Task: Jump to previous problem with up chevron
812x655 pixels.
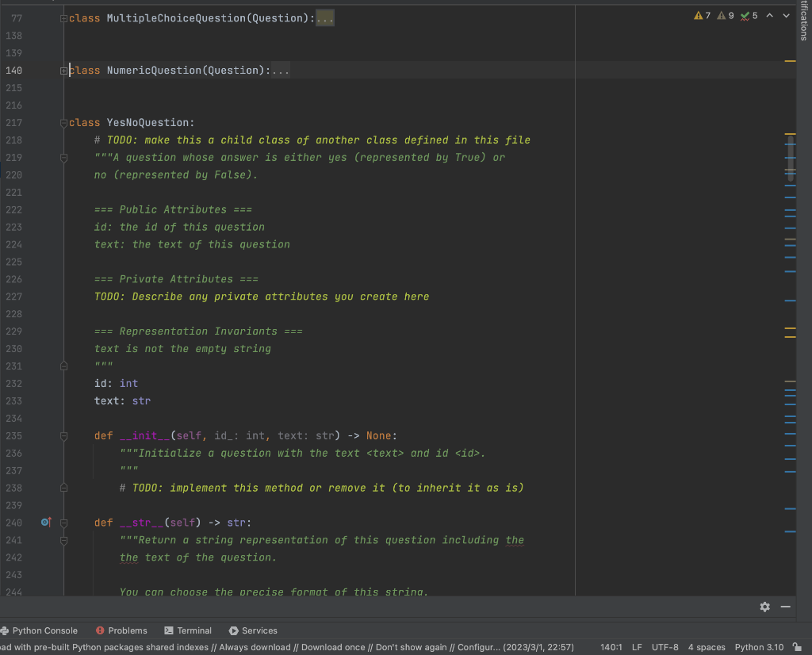Action: tap(768, 15)
